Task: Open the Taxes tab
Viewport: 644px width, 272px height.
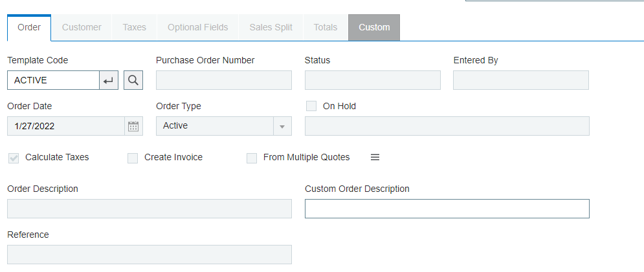Action: point(135,28)
